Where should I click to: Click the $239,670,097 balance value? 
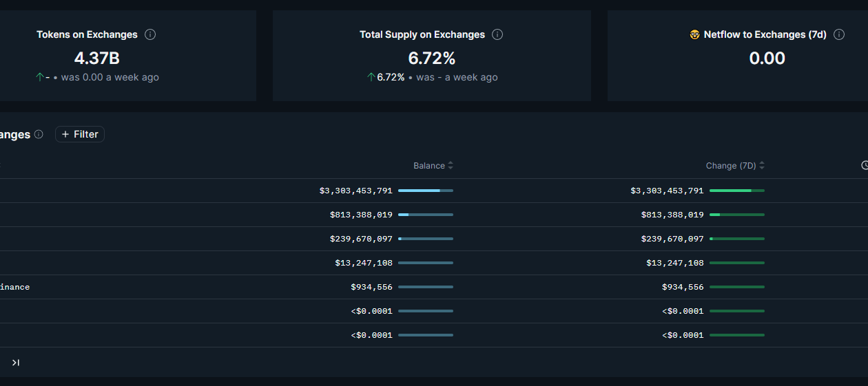pos(361,239)
